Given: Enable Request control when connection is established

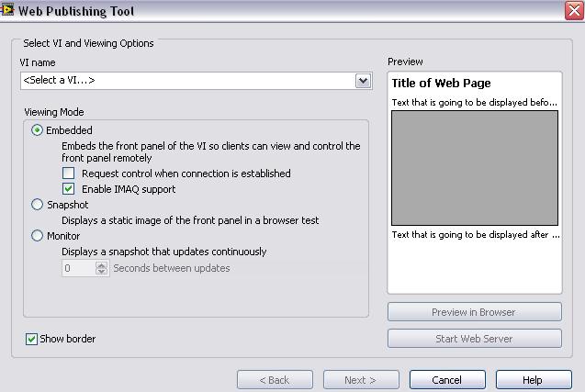Looking at the screenshot, I should tap(68, 174).
